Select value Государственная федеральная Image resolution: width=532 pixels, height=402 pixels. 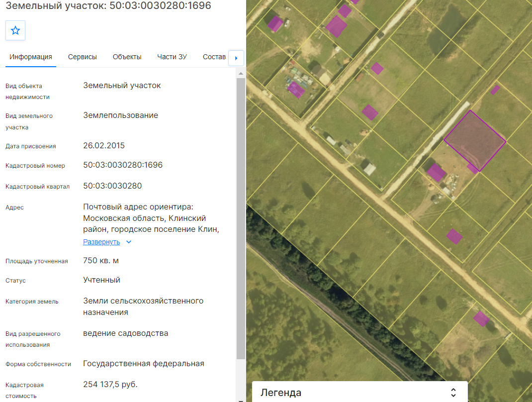144,364
